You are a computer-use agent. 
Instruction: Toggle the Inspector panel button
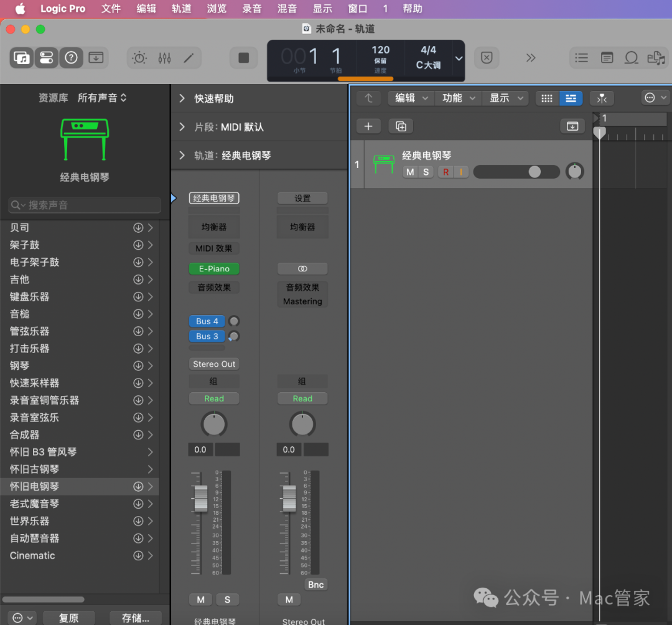click(x=46, y=57)
